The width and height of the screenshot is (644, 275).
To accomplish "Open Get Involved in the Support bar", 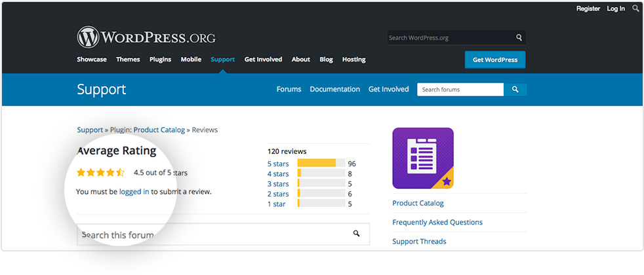I will point(388,89).
